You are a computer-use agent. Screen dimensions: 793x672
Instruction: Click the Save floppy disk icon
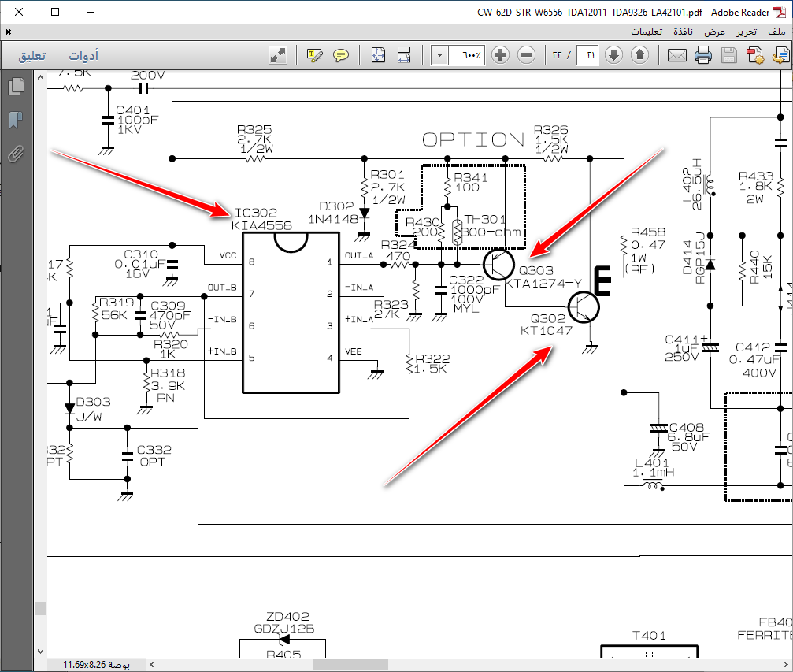(728, 55)
